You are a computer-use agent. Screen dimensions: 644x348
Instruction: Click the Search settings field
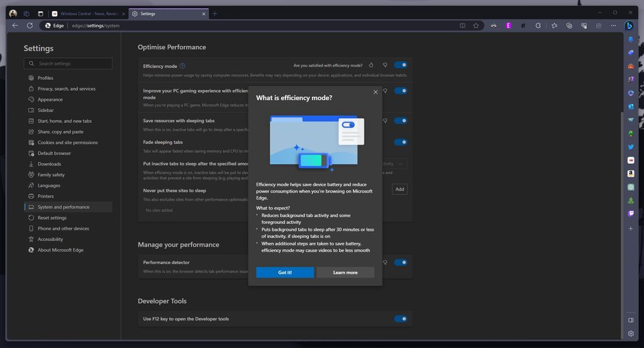coord(68,64)
